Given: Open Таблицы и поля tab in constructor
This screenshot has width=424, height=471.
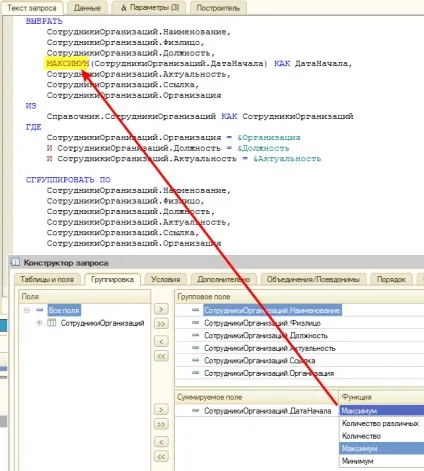Looking at the screenshot, I should point(47,279).
